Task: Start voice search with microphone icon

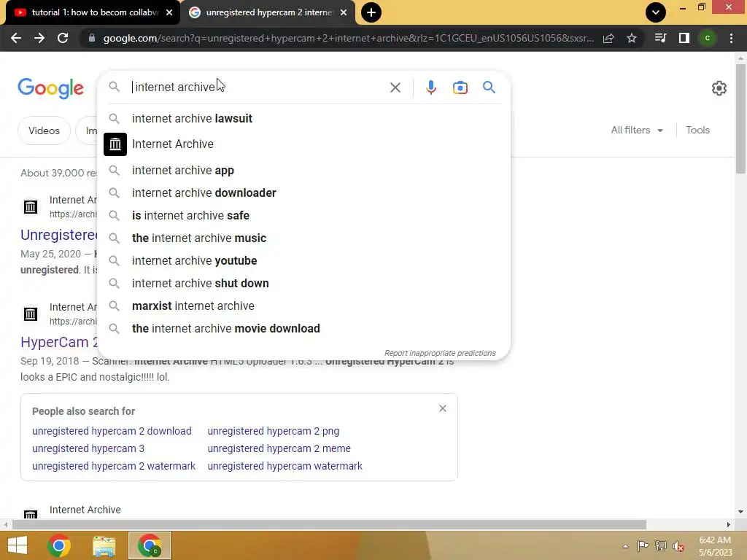Action: [430, 87]
